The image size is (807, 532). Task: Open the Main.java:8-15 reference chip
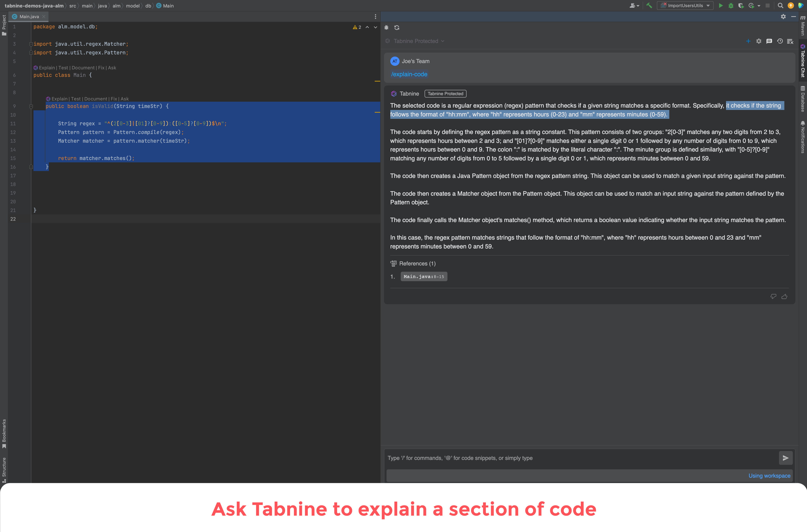[424, 276]
